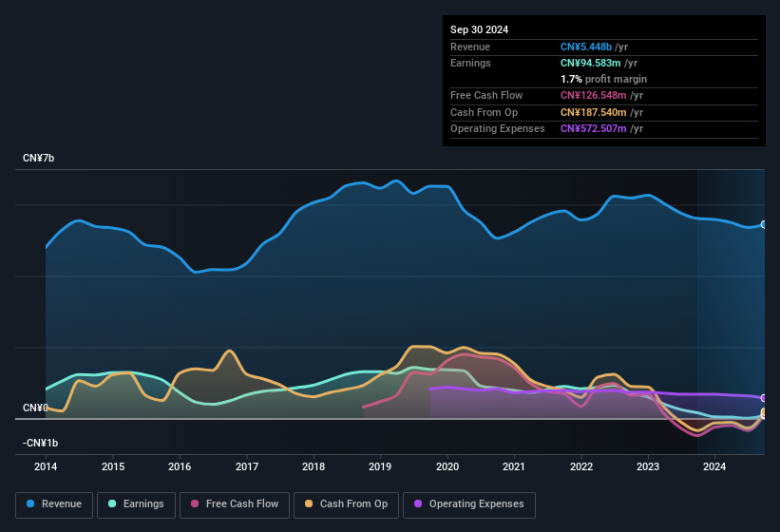Click the Earnings row label in tooltip
Viewport: 780px width, 532px height.
(x=470, y=63)
